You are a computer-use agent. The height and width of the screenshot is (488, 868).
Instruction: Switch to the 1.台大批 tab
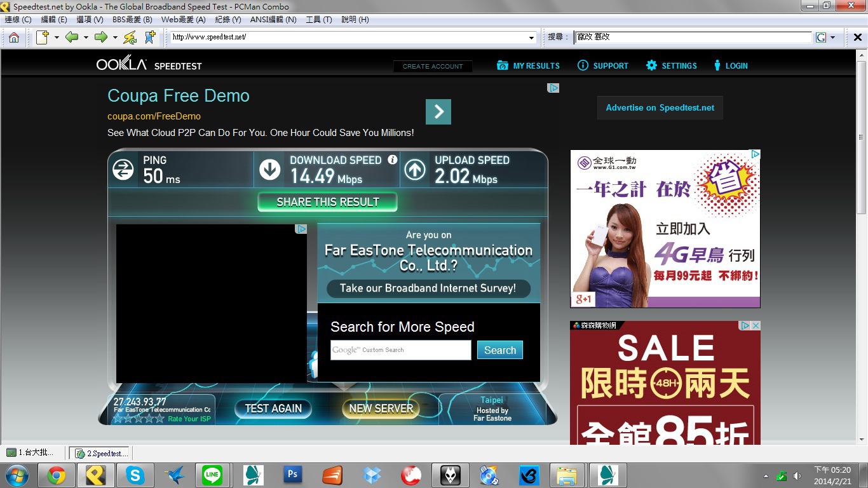[31, 453]
